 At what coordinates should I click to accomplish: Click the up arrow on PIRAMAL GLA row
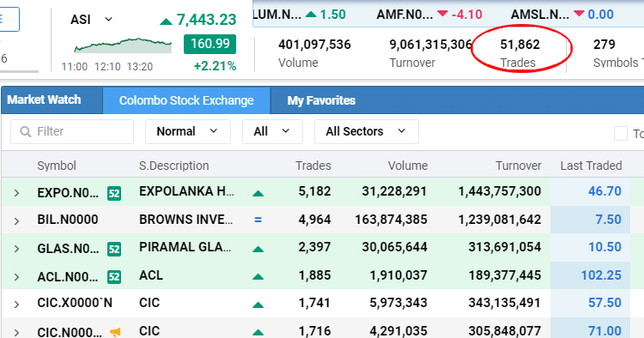click(258, 249)
